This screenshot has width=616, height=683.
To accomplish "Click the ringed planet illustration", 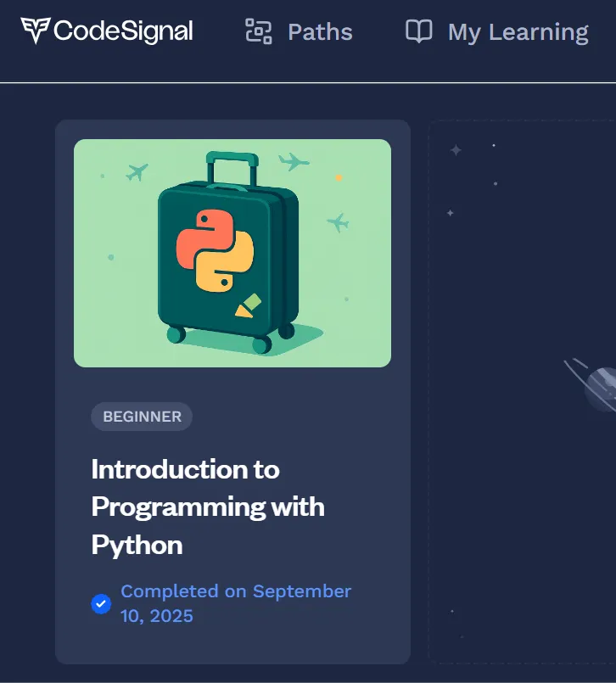I will point(594,385).
